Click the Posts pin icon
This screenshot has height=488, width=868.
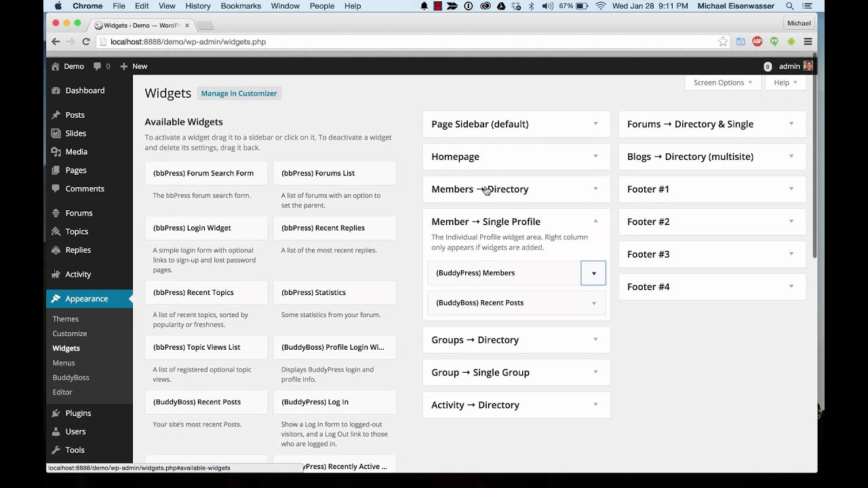[56, 115]
